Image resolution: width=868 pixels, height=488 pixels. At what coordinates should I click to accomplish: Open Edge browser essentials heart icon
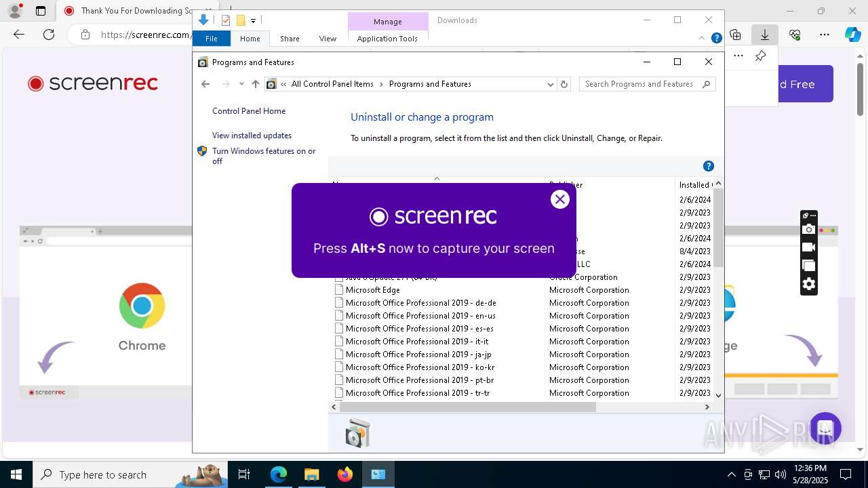(x=795, y=35)
